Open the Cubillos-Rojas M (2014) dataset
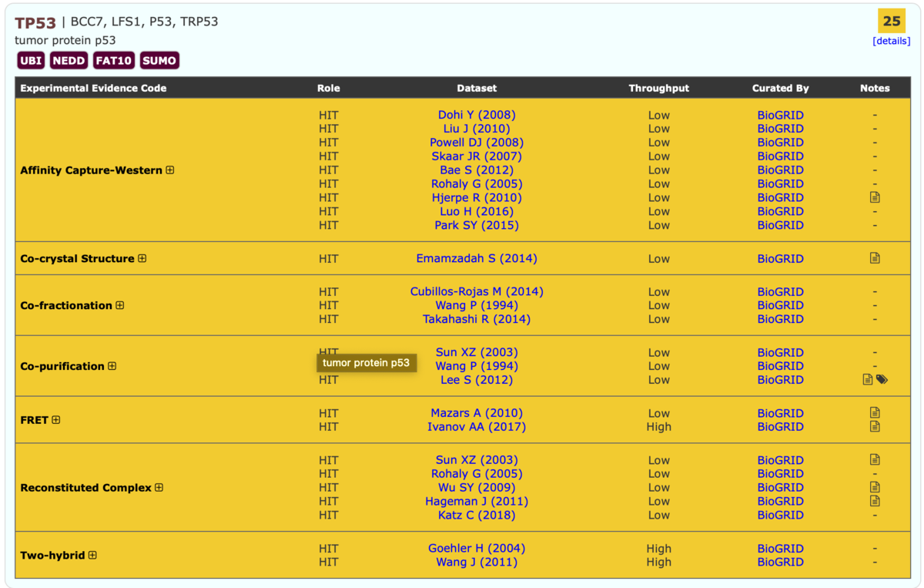 point(477,292)
